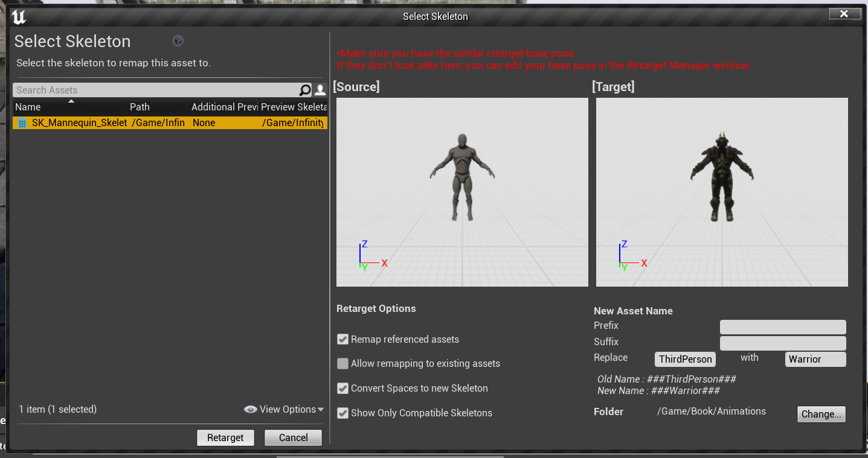This screenshot has width=868, height=458.
Task: Open the help question mark icon
Action: [178, 41]
